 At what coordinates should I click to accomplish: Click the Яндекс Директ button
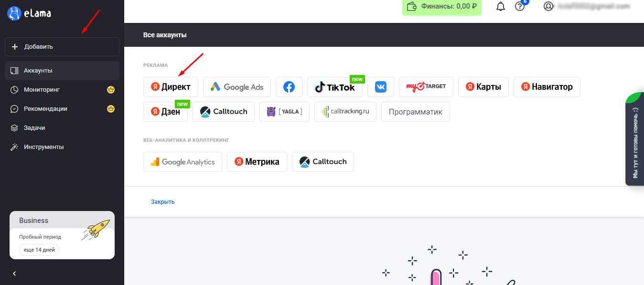(x=171, y=87)
